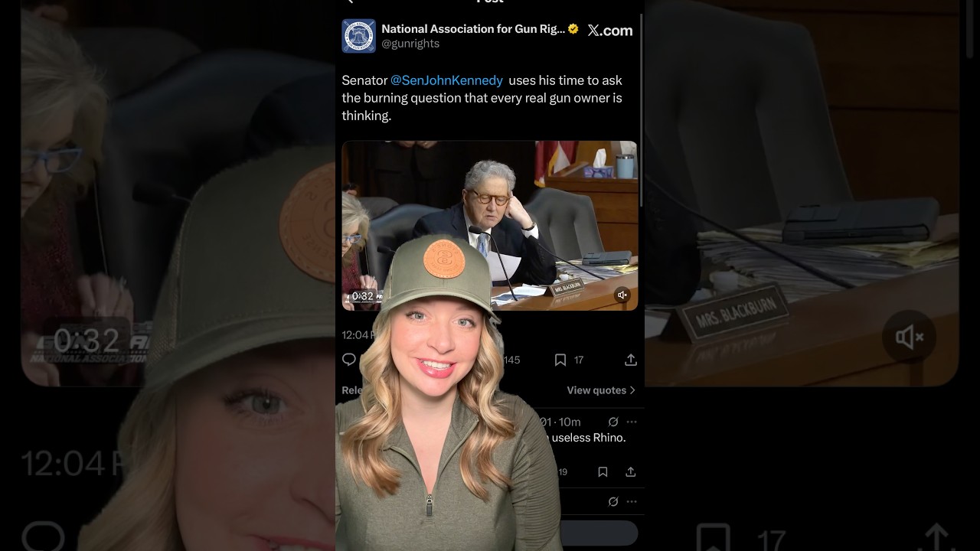Click the 145 count under the video
The height and width of the screenshot is (551, 980).
[511, 360]
